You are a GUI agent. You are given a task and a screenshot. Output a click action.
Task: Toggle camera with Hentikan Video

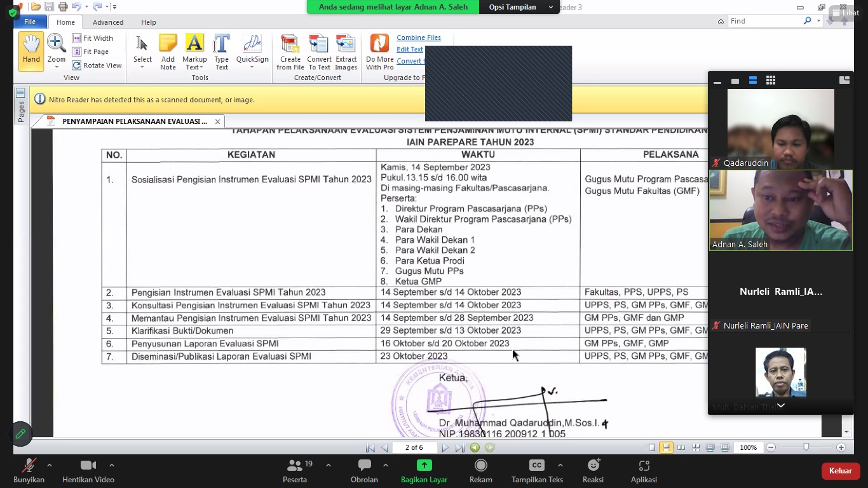(88, 471)
